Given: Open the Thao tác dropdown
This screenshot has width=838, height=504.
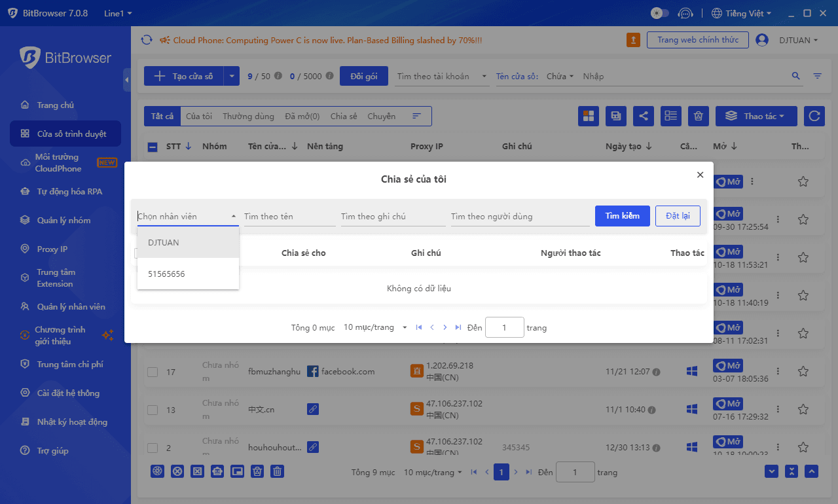Looking at the screenshot, I should coord(756,116).
